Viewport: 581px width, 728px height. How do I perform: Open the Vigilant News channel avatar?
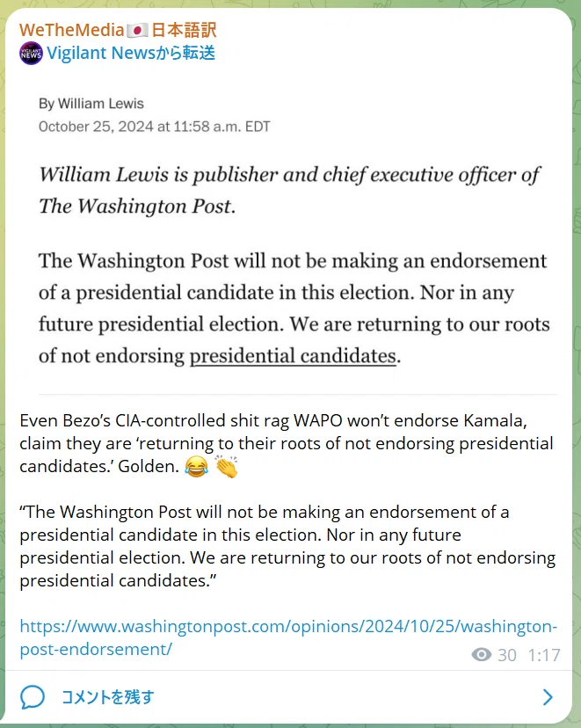pyautogui.click(x=31, y=54)
